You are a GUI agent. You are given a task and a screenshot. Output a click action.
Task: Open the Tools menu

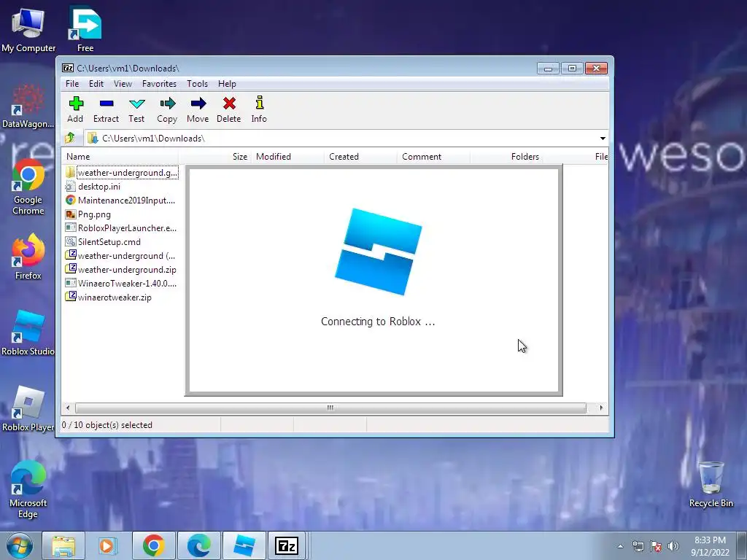(x=197, y=84)
